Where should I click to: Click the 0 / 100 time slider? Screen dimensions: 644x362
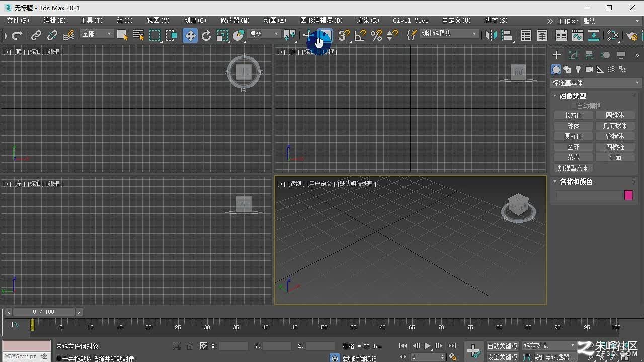click(x=44, y=312)
